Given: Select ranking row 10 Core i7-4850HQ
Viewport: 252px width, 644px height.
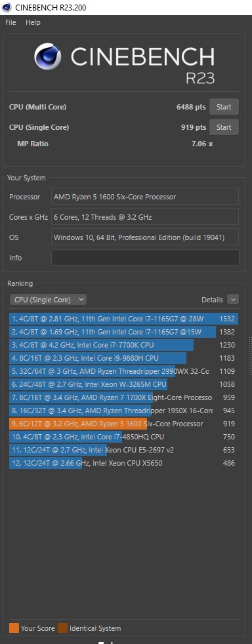Looking at the screenshot, I should click(x=124, y=437).
